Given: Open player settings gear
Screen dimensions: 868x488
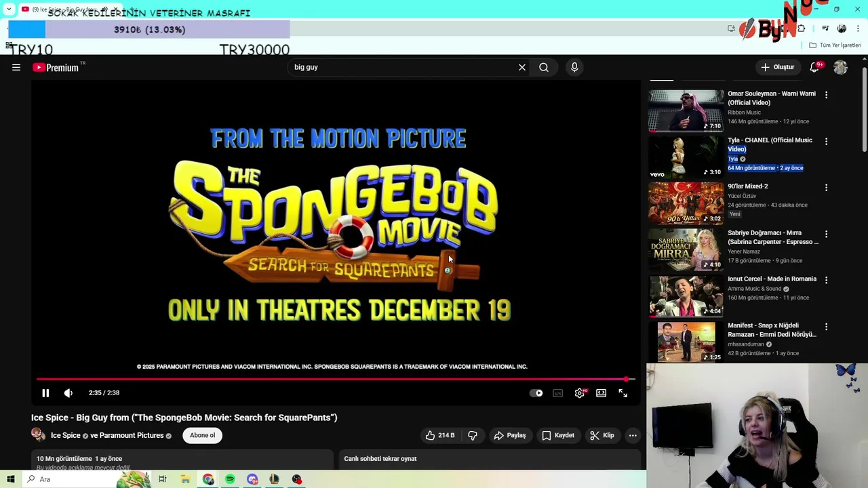Looking at the screenshot, I should [580, 393].
